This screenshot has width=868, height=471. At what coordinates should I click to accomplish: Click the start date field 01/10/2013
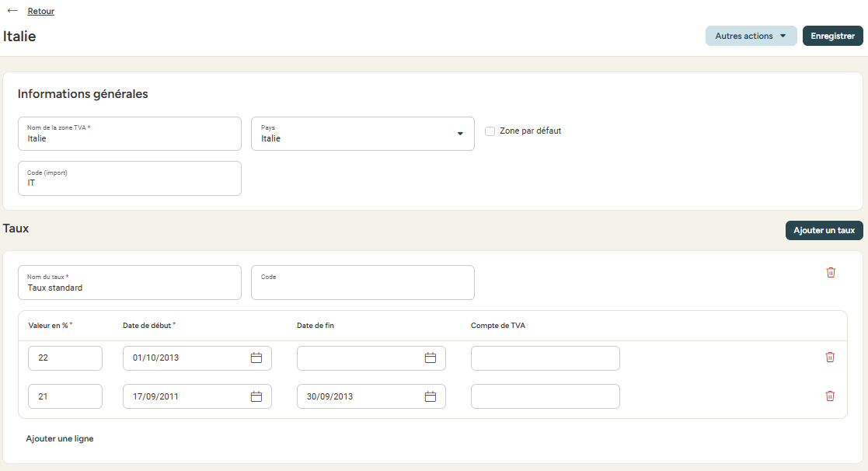(x=197, y=358)
